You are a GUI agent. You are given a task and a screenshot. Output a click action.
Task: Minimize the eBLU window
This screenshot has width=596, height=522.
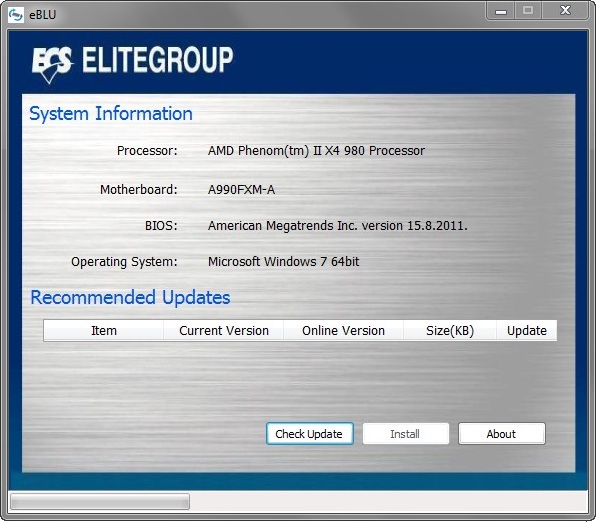[x=501, y=11]
